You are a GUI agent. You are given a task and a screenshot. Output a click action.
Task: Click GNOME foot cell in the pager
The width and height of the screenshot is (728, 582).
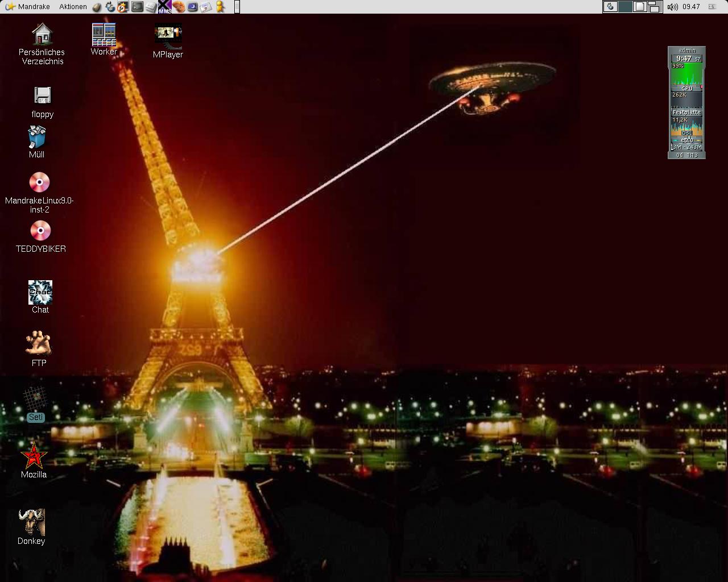610,7
